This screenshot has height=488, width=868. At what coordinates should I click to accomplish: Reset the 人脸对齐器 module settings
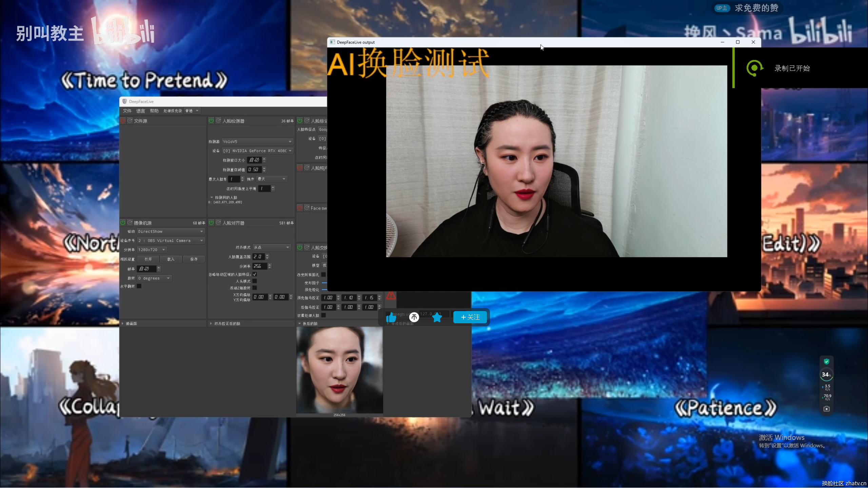coord(218,223)
